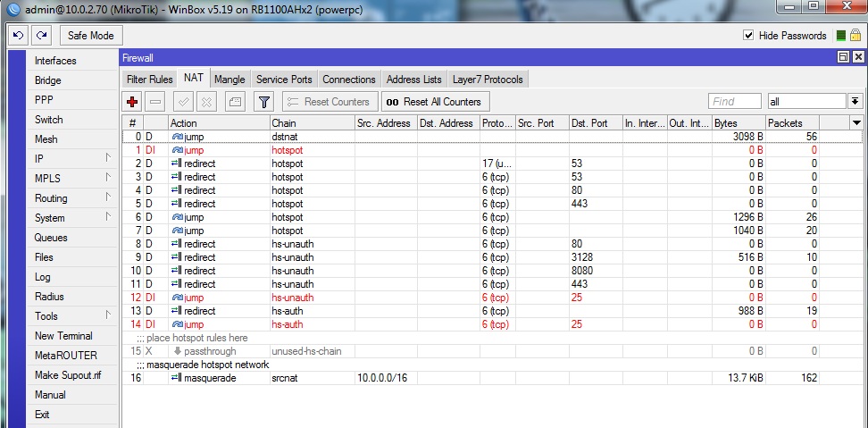This screenshot has height=428, width=868.
Task: Select redirect rule with port 8080
Action: tap(492, 271)
